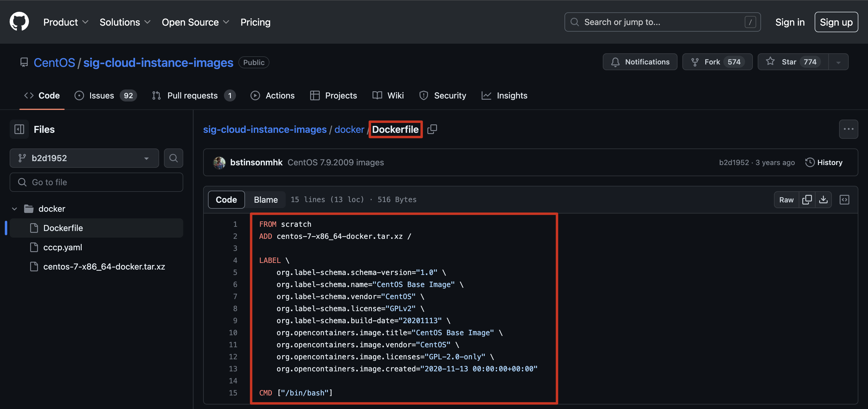
Task: Open the Raw file view
Action: click(786, 200)
